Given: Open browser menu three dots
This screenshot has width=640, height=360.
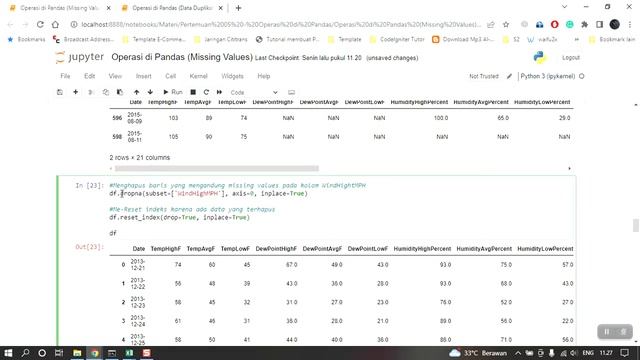Looking at the screenshot, I should point(630,24).
